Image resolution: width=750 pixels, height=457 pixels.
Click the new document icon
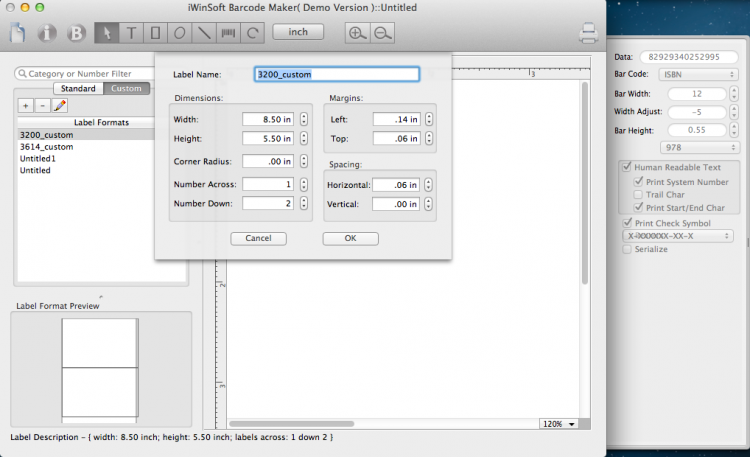click(x=17, y=33)
